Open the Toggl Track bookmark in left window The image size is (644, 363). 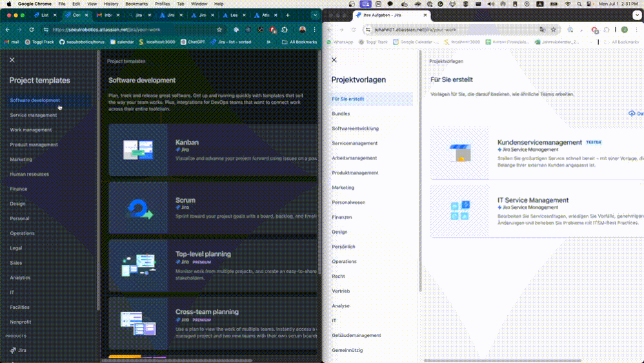tap(39, 42)
